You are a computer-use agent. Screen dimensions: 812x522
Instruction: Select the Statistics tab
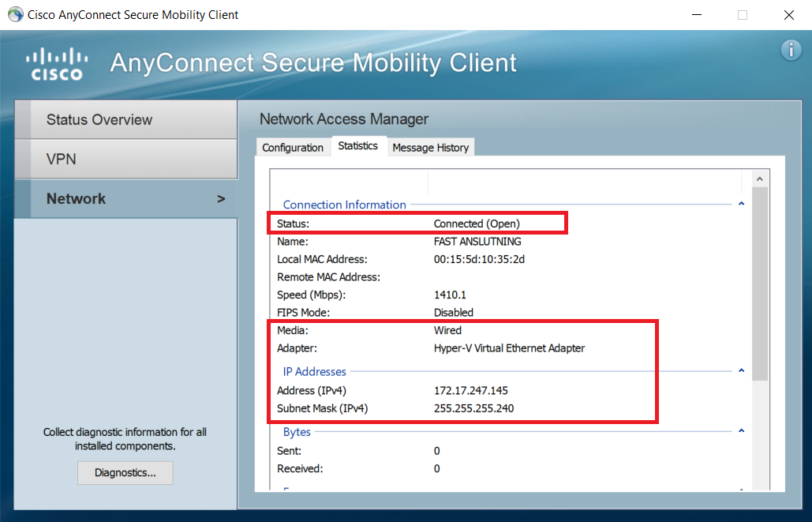click(358, 145)
